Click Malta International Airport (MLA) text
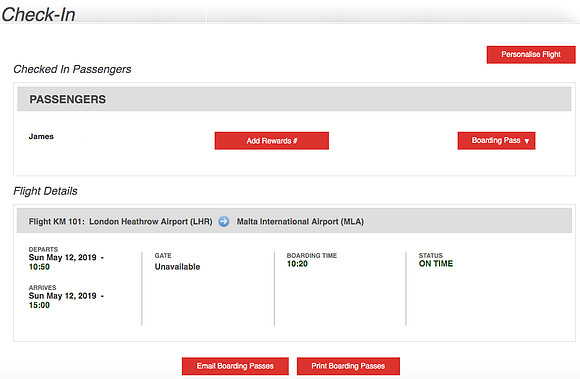 click(x=300, y=221)
